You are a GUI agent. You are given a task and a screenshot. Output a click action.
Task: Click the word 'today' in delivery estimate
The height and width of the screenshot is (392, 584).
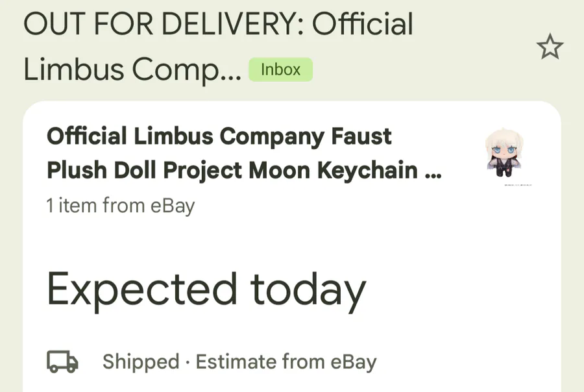(308, 290)
